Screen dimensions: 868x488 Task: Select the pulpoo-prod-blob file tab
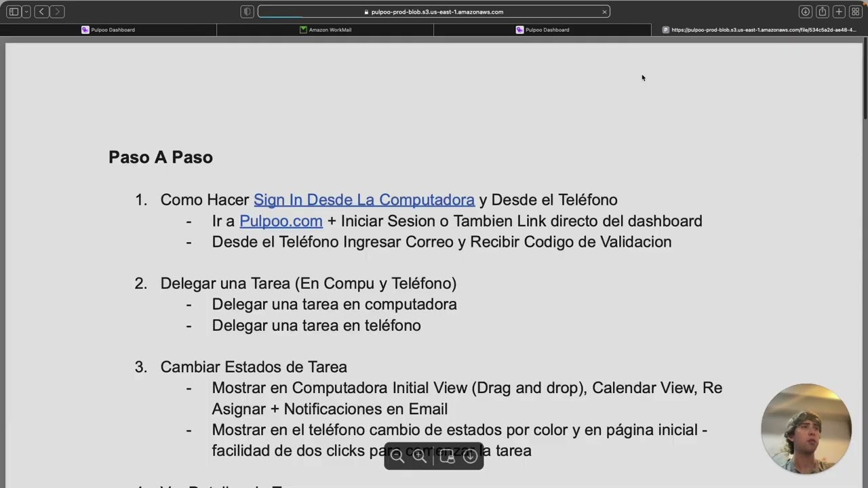pyautogui.click(x=759, y=30)
